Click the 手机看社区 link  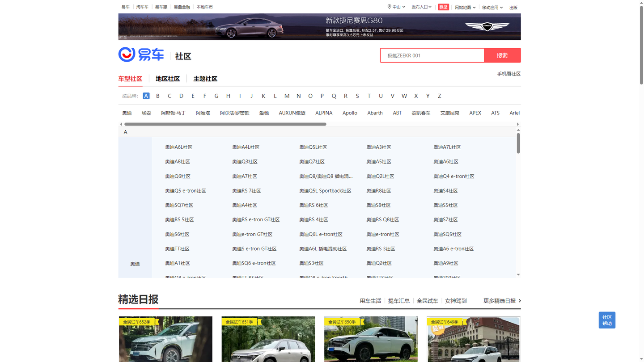pos(509,74)
